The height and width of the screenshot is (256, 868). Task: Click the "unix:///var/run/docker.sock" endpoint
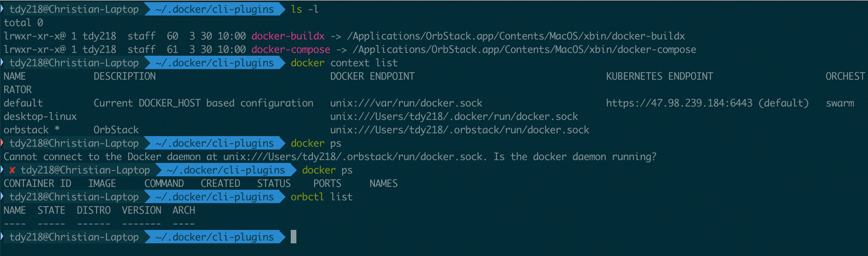coord(406,103)
